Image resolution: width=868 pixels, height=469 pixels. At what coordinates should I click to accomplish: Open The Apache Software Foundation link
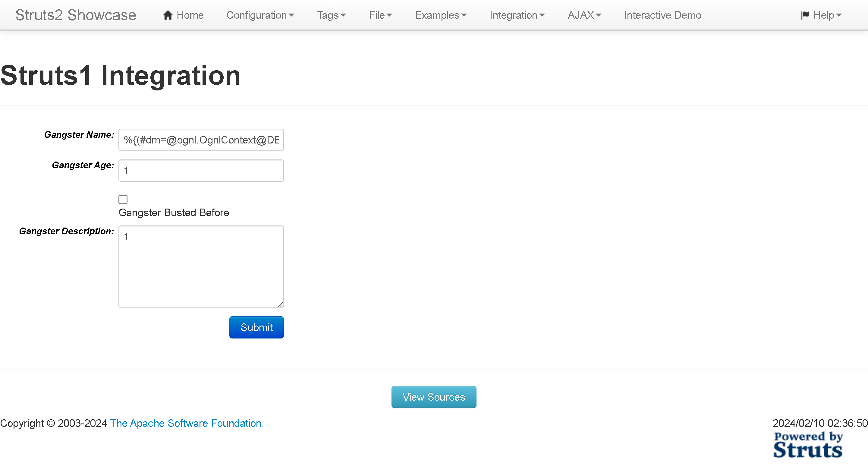click(x=187, y=423)
